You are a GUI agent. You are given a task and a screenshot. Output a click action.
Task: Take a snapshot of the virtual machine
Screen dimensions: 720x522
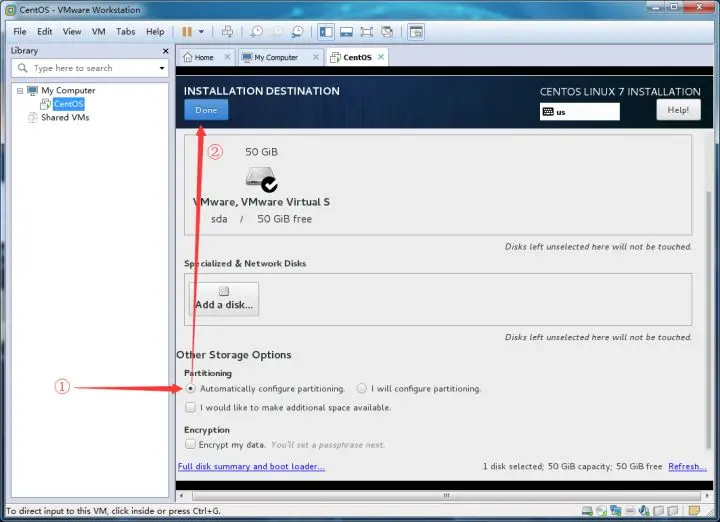coord(256,32)
